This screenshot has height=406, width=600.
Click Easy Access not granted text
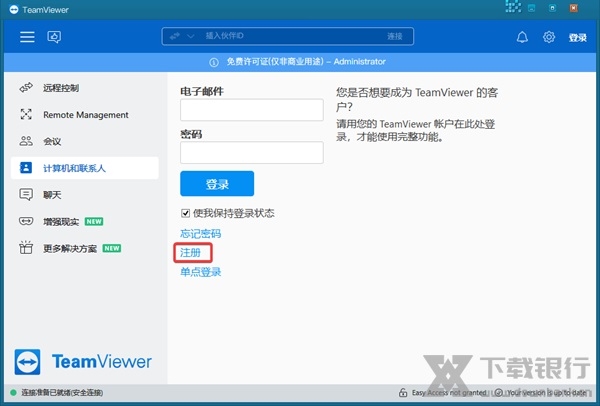point(449,393)
